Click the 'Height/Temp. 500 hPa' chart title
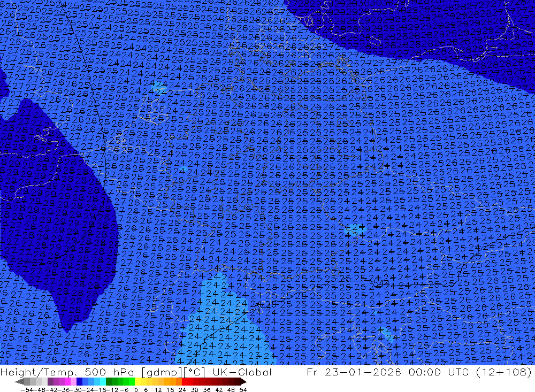The image size is (535, 392). pos(67,372)
